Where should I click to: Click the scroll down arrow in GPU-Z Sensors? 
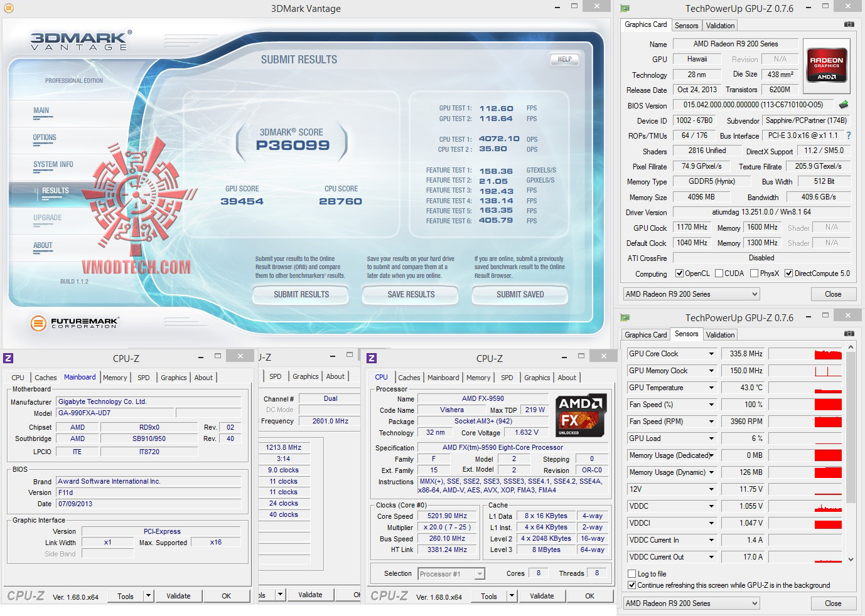click(851, 559)
